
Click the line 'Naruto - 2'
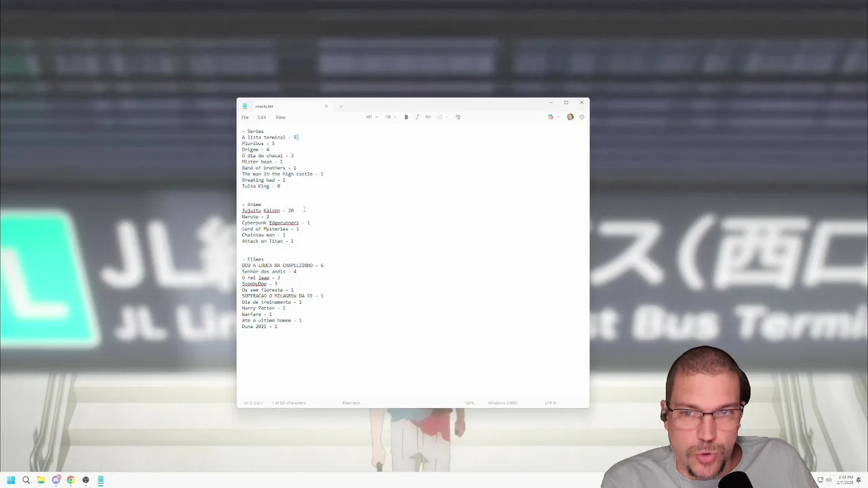pos(256,217)
